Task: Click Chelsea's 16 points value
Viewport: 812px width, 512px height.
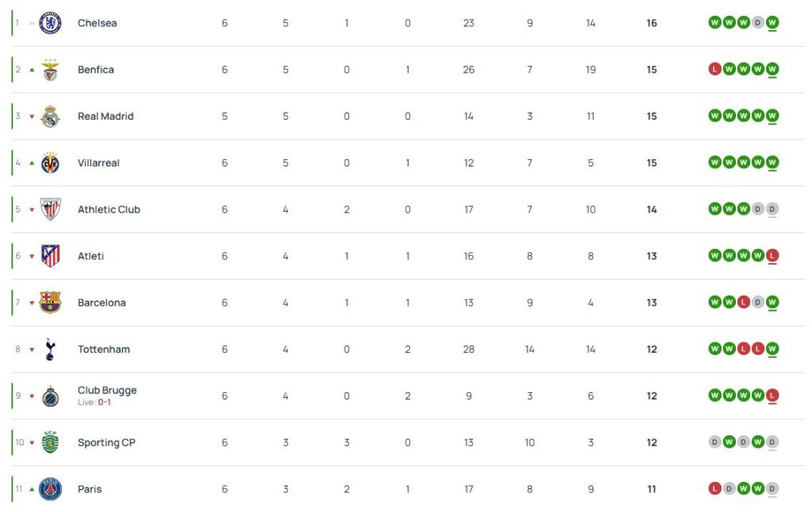Action: (652, 23)
